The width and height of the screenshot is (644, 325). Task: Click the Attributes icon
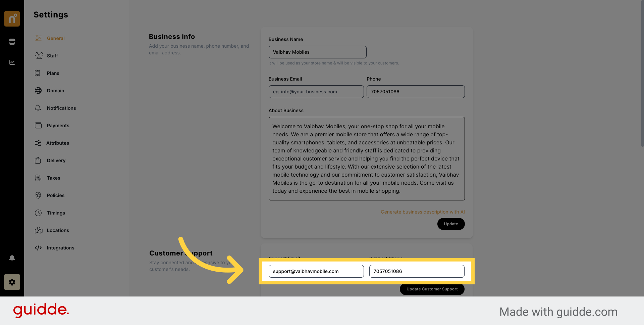coord(38,143)
